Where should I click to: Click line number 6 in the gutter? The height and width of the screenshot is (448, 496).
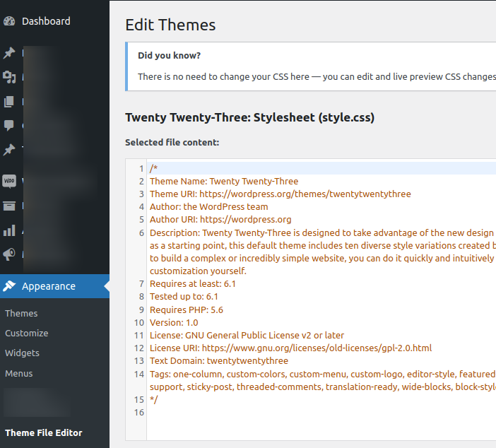coord(141,233)
